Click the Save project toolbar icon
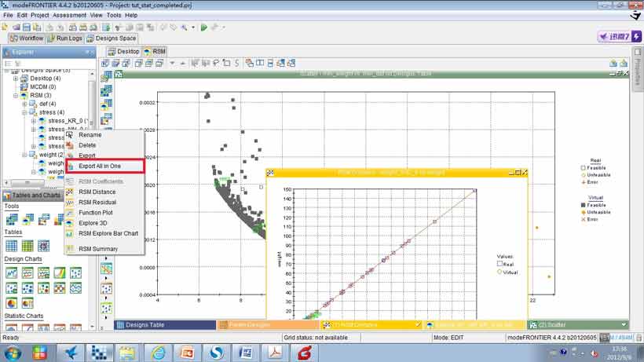644x362 pixels. [x=27, y=27]
